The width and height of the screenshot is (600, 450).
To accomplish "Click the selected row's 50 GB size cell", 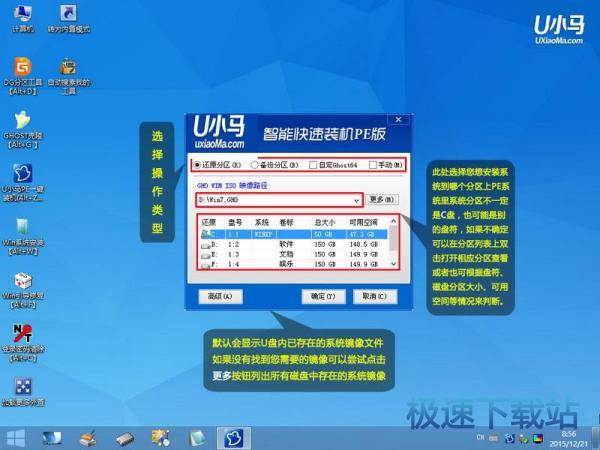I will pyautogui.click(x=324, y=234).
